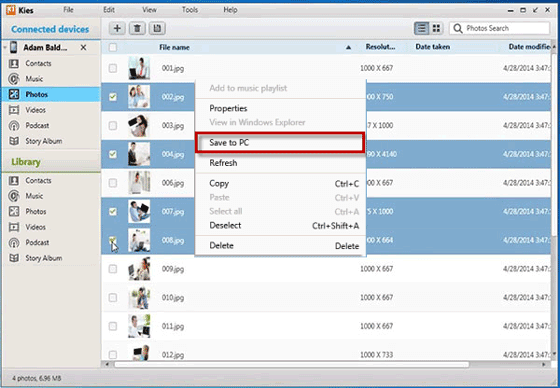560x388 pixels.
Task: Choose Save to PC in context menu
Action: coord(280,143)
